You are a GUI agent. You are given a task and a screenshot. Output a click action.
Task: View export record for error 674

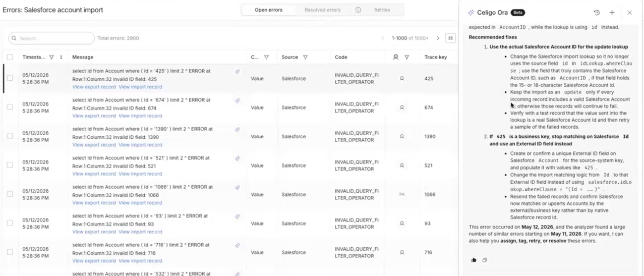(94, 116)
